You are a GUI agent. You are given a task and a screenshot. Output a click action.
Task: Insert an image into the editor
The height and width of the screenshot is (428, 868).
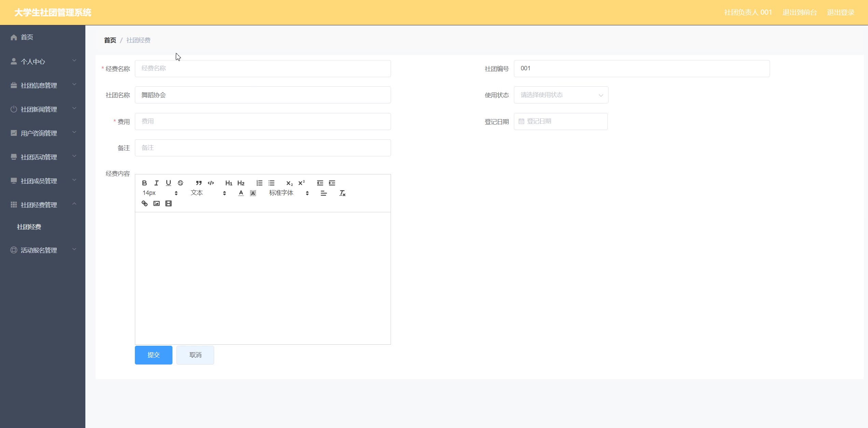tap(156, 203)
